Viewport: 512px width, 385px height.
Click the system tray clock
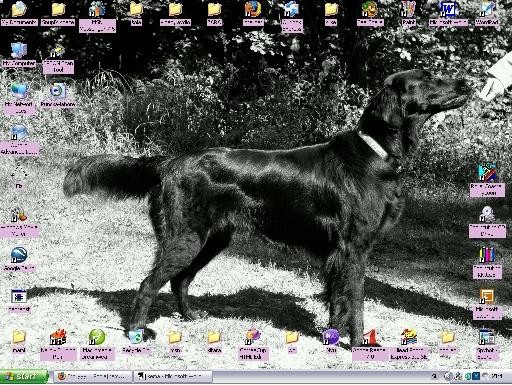coord(497,377)
